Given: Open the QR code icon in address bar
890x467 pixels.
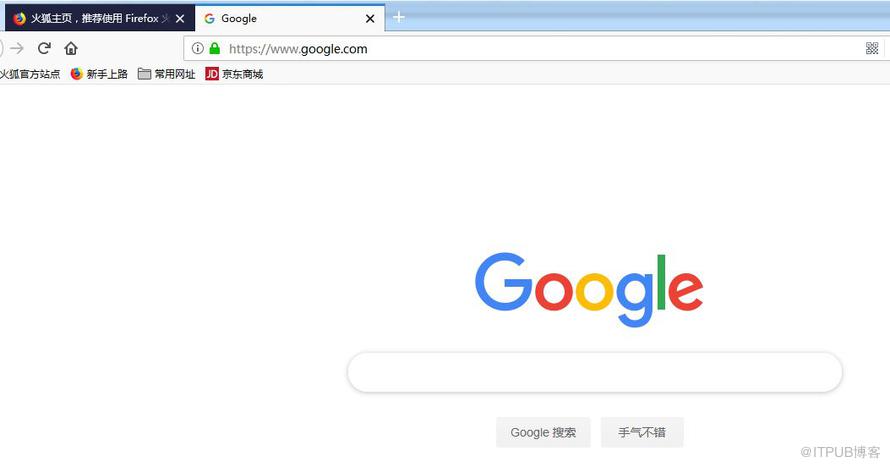Looking at the screenshot, I should (872, 48).
